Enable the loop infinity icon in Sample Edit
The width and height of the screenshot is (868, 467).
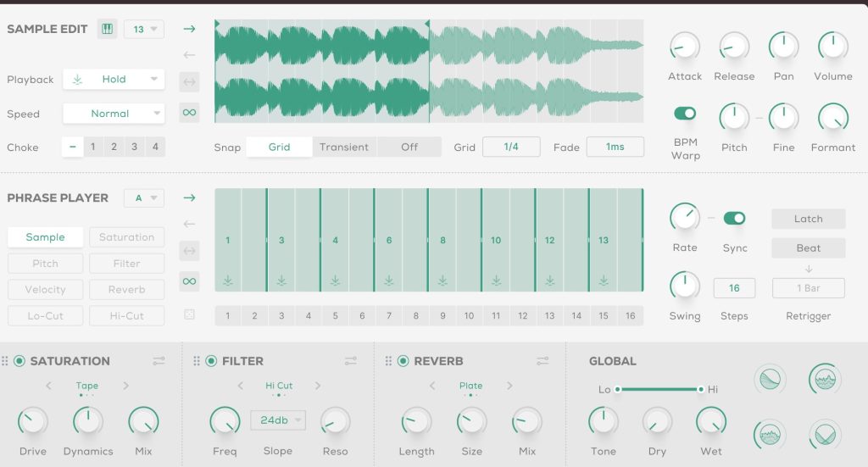pyautogui.click(x=189, y=112)
